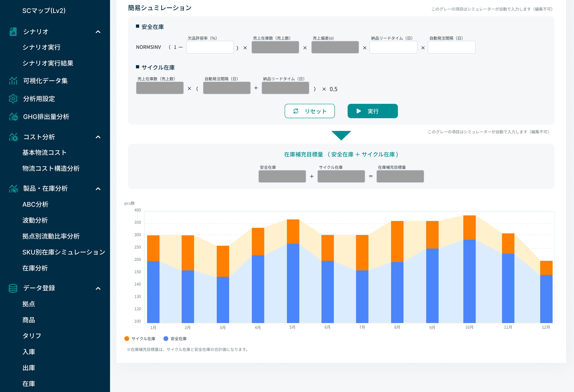Screen dimensions: 574x392
Task: Toggle サイクル在庫 orange legend marker
Action: pos(127,339)
